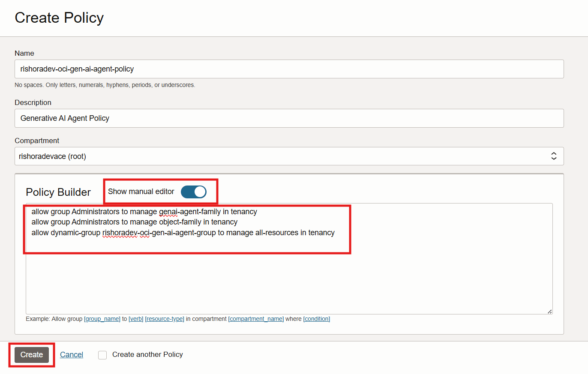Open the group_name link in the example
The width and height of the screenshot is (588, 374).
102,319
